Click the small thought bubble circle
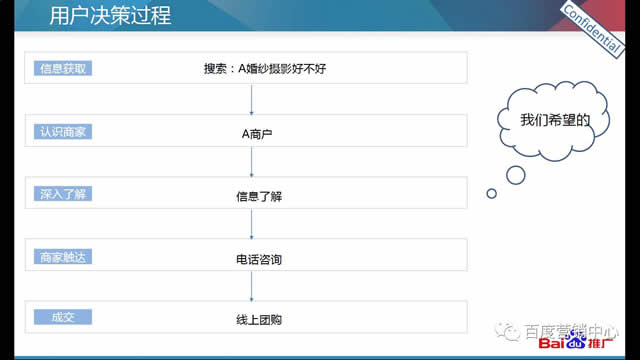The image size is (640, 360). [x=491, y=193]
